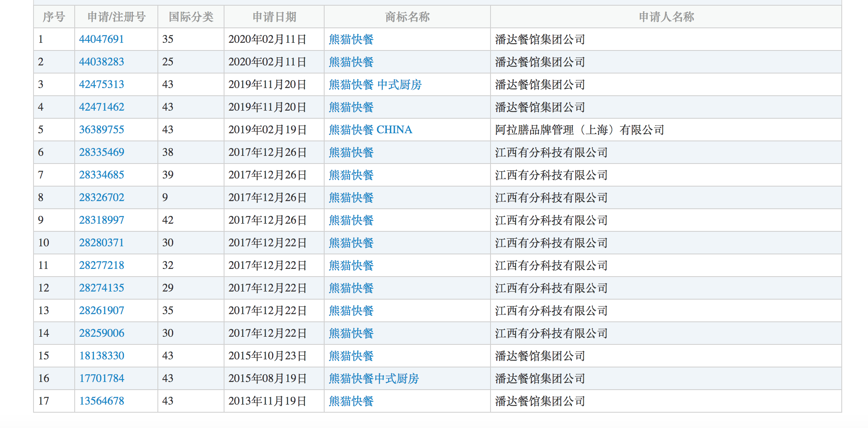This screenshot has height=428, width=868.
Task: Select class 32 in row 11
Action: [x=168, y=265]
